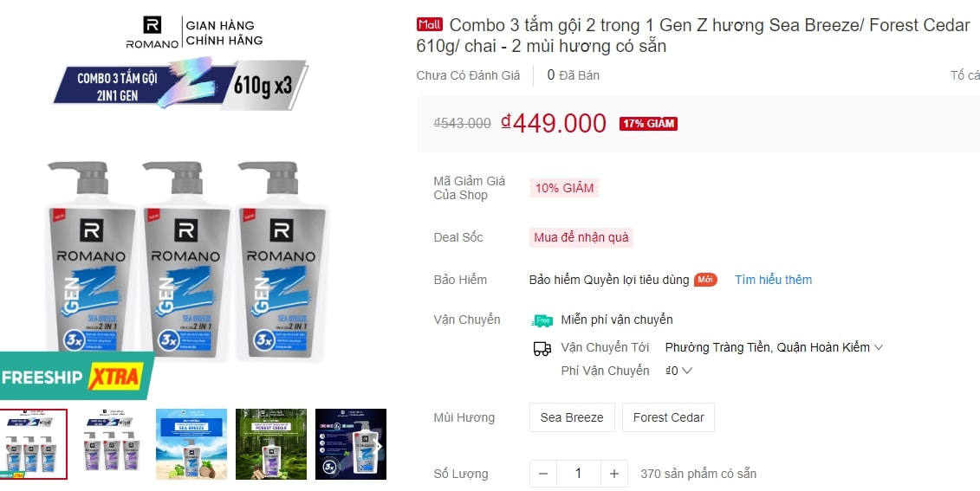
Task: Select the Sea Breeze scent option
Action: (x=572, y=417)
